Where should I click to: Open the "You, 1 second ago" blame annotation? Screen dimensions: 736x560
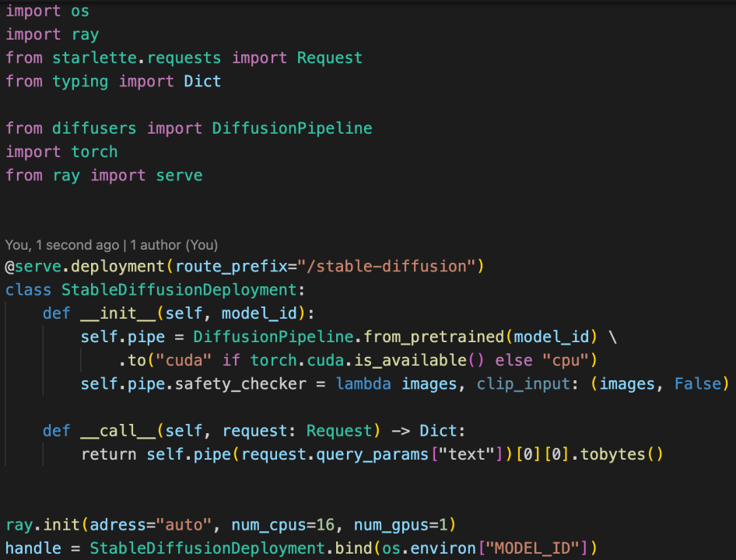(x=62, y=245)
